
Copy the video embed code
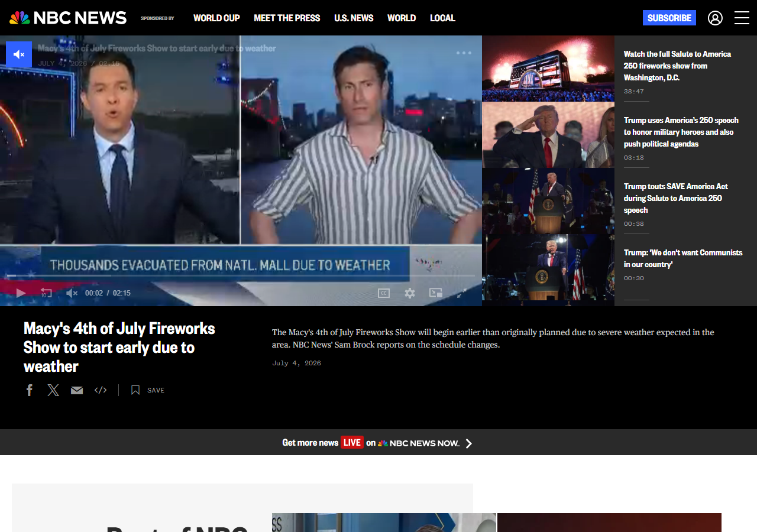pyautogui.click(x=101, y=390)
